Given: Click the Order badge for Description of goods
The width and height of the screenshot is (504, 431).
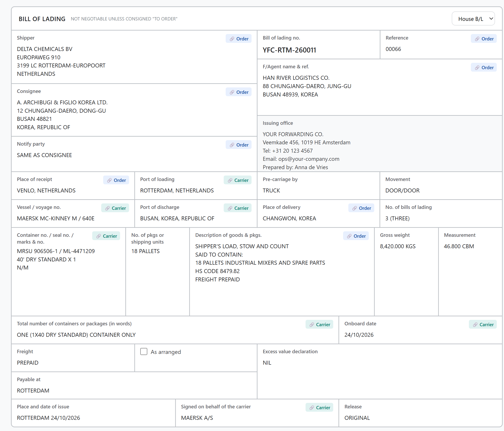Looking at the screenshot, I should 356,236.
